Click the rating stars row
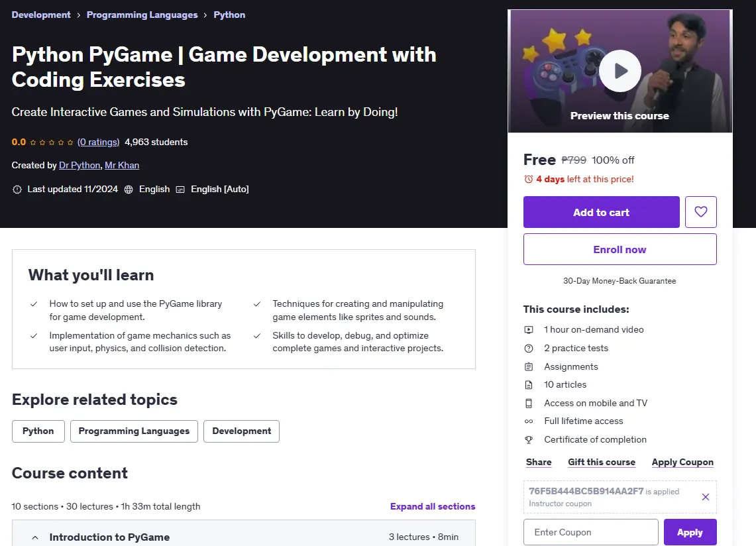Viewport: 756px width, 546px height. (52, 142)
